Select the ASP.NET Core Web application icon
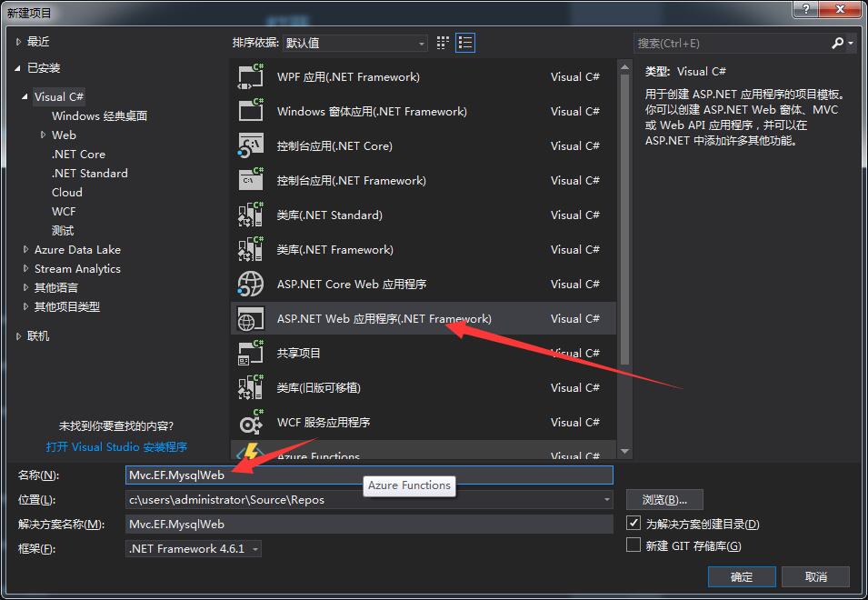Screen dimensions: 868x600 [x=251, y=284]
